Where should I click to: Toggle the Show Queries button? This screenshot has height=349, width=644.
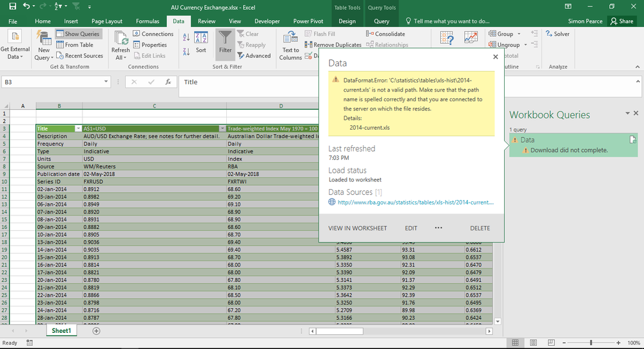[x=78, y=34]
